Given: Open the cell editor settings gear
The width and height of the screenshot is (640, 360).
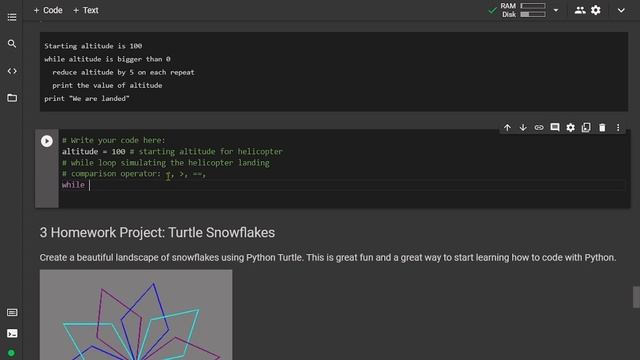Looking at the screenshot, I should pos(571,128).
